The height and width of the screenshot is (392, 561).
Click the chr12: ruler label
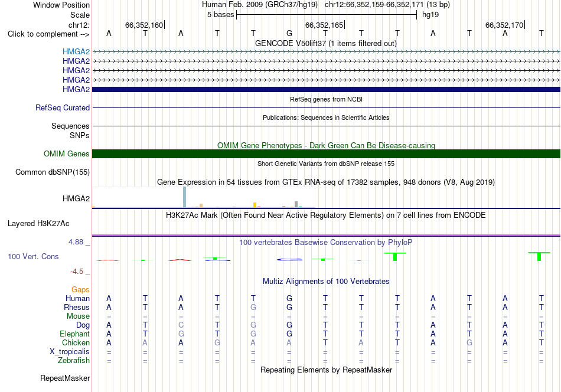[x=79, y=25]
